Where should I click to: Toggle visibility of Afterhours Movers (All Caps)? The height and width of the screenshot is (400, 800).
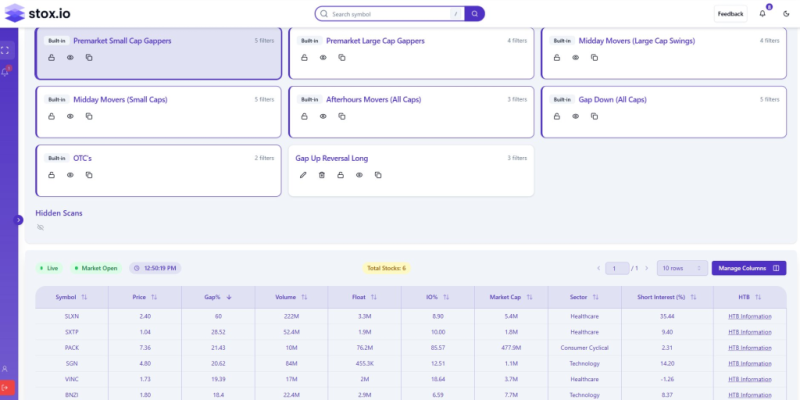(x=322, y=116)
